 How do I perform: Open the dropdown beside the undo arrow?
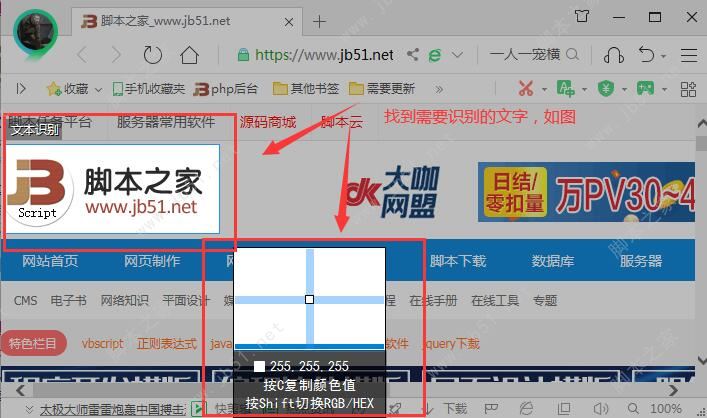[x=663, y=56]
